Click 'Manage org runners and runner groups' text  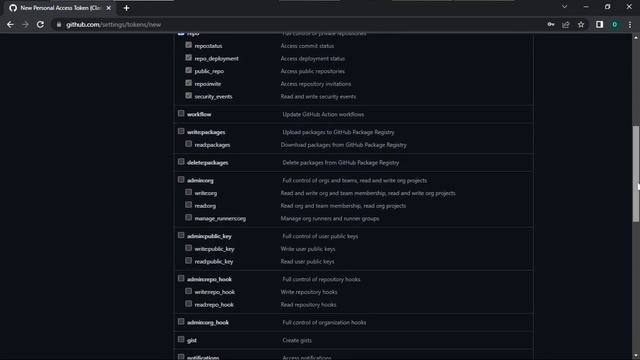tap(330, 219)
